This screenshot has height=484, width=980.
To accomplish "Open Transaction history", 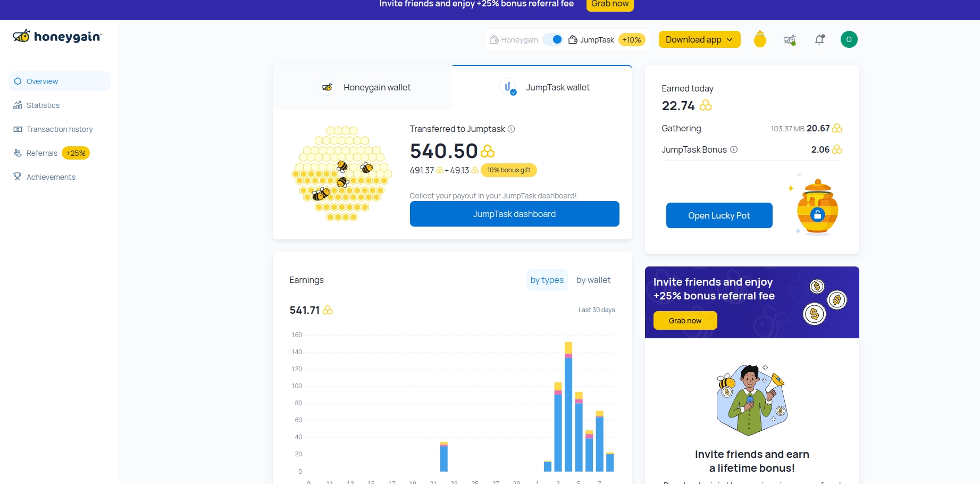I will [60, 129].
